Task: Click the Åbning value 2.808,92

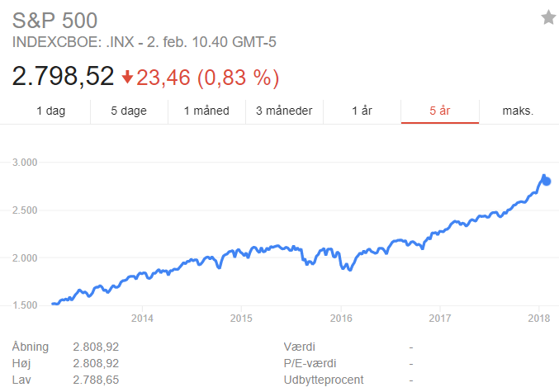Action: coord(97,347)
